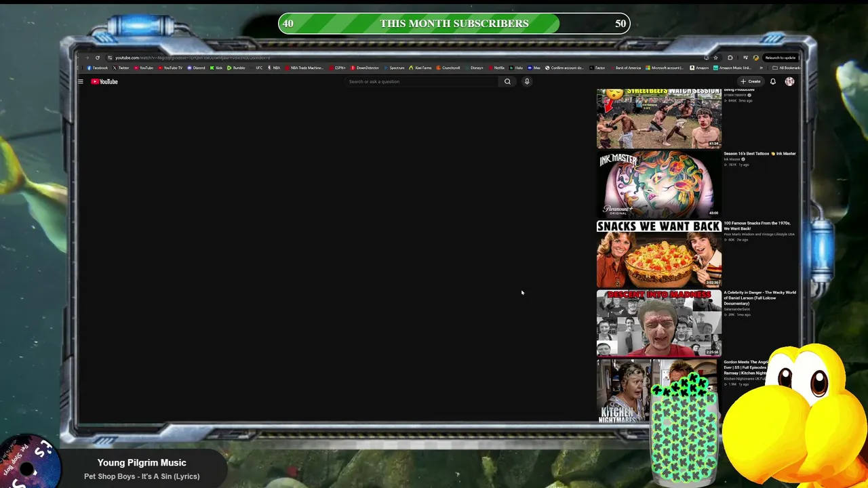Open the UFC bookmark
The height and width of the screenshot is (488, 868).
click(x=256, y=68)
